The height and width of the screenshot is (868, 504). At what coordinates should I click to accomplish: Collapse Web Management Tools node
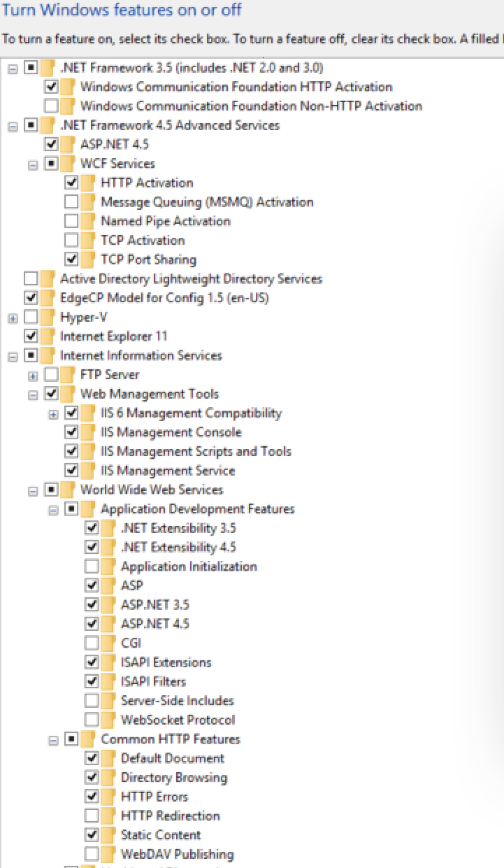(x=33, y=394)
